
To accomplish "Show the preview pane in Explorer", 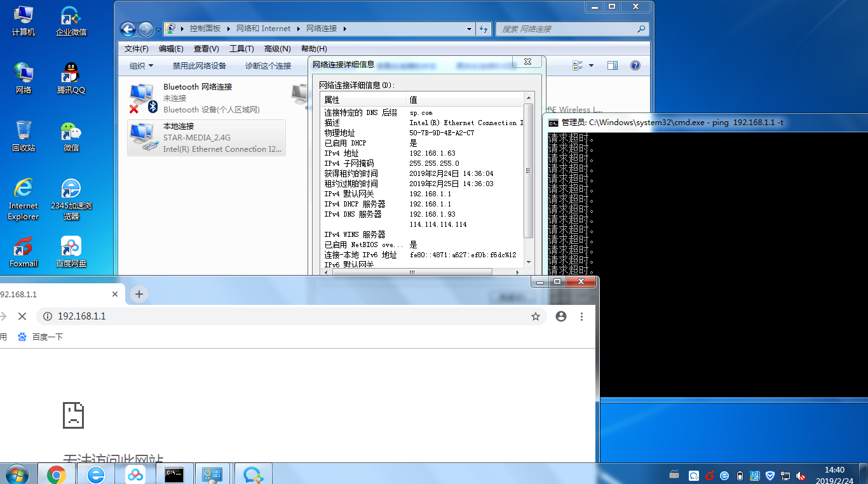I will [x=613, y=65].
